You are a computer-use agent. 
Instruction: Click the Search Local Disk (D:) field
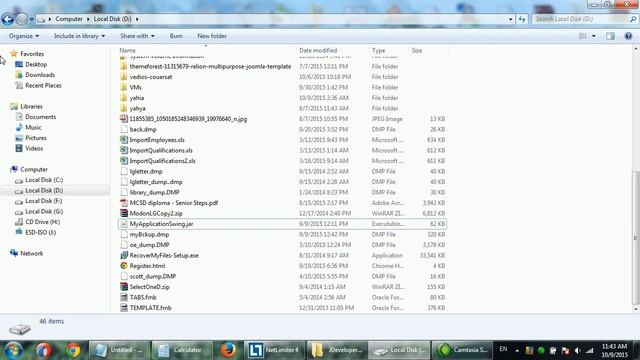[x=580, y=19]
